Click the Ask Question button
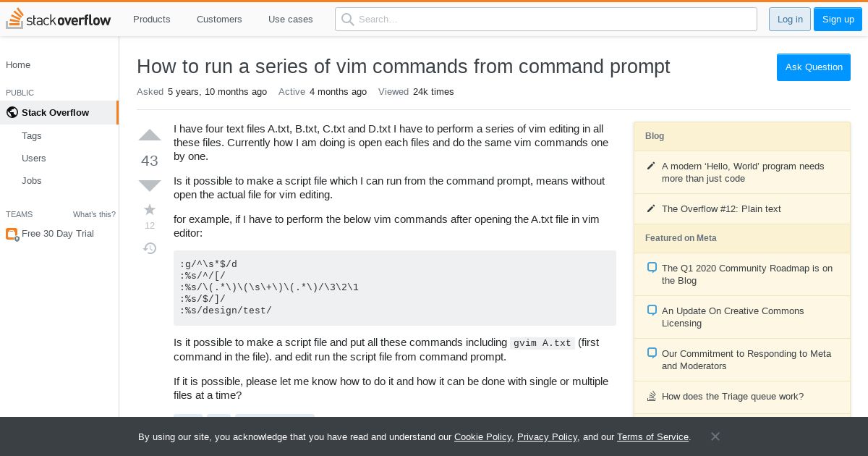 814,67
